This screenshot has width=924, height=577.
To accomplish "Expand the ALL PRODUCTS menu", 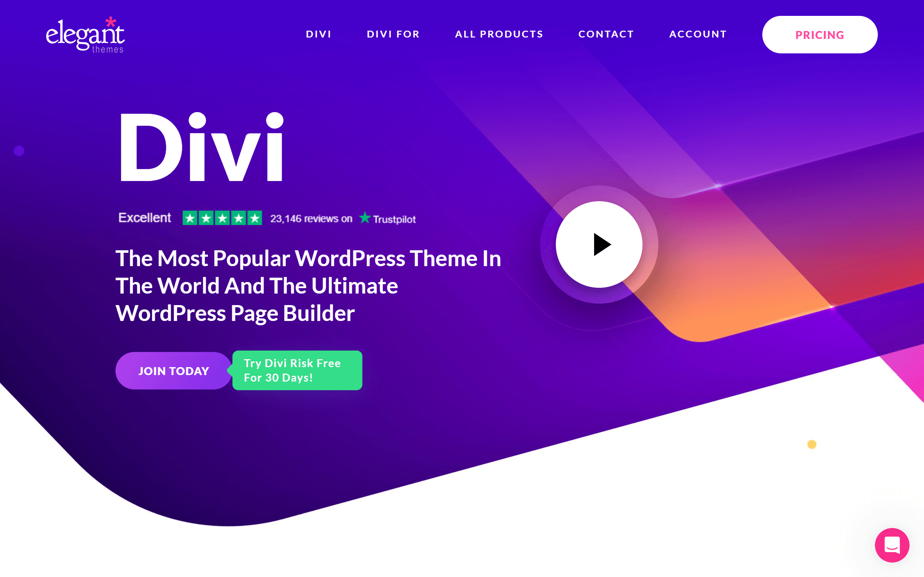I will pyautogui.click(x=499, y=33).
